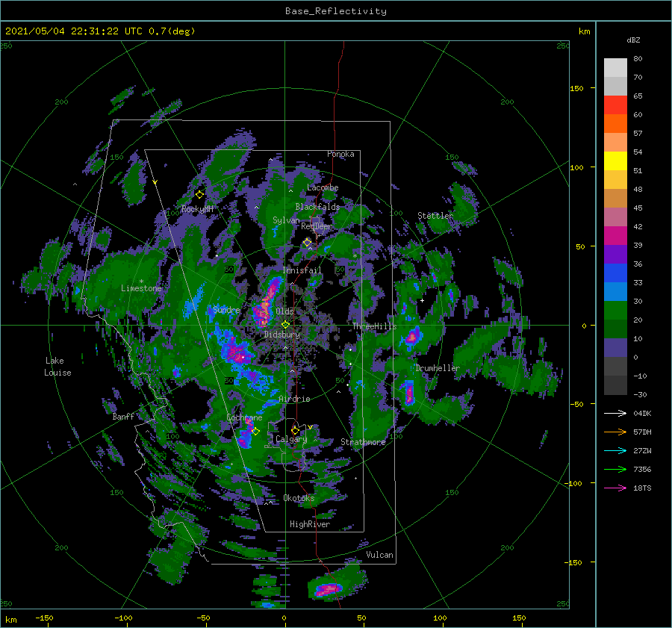Click the Banff label
This screenshot has height=628, width=672.
point(123,416)
